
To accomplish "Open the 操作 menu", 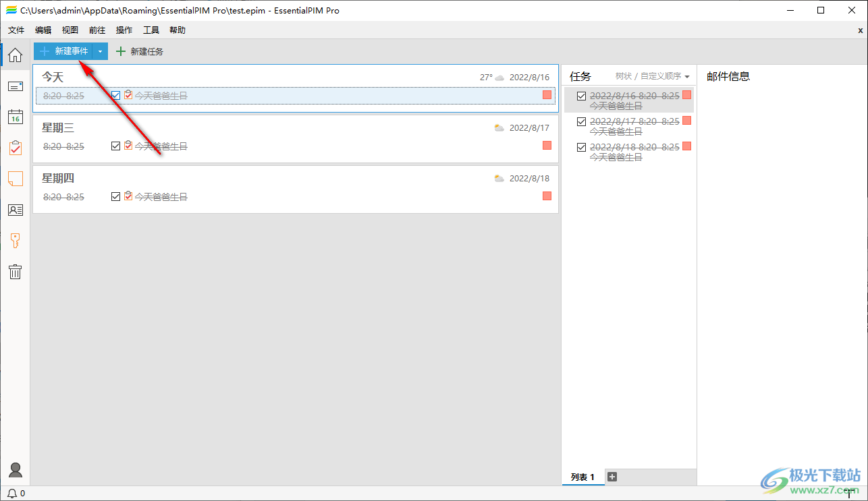I will 124,30.
